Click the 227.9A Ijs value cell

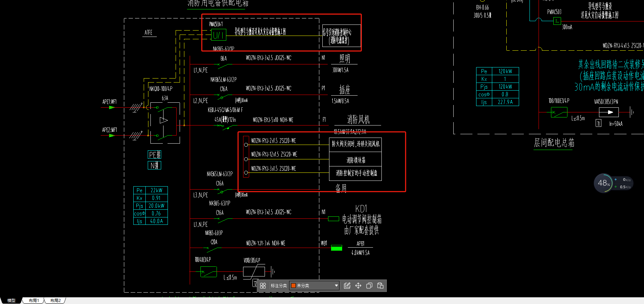(505, 102)
